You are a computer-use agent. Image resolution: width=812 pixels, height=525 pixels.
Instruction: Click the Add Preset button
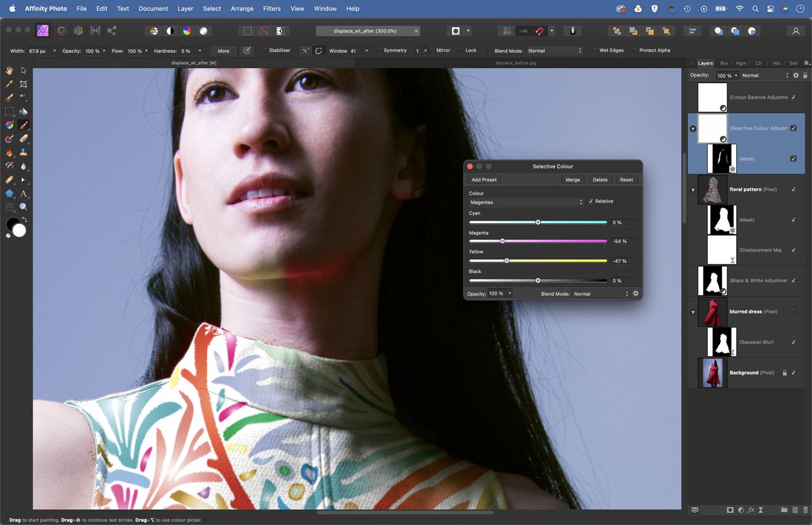point(484,179)
